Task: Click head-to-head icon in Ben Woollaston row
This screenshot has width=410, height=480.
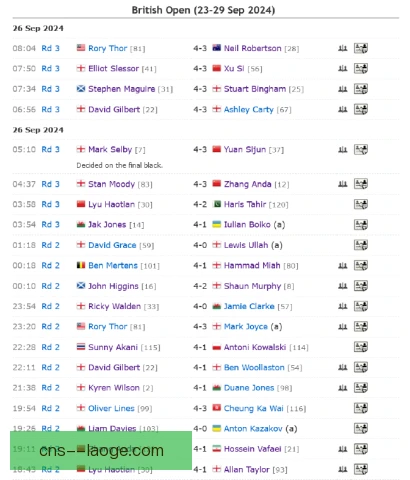Action: [x=343, y=367]
